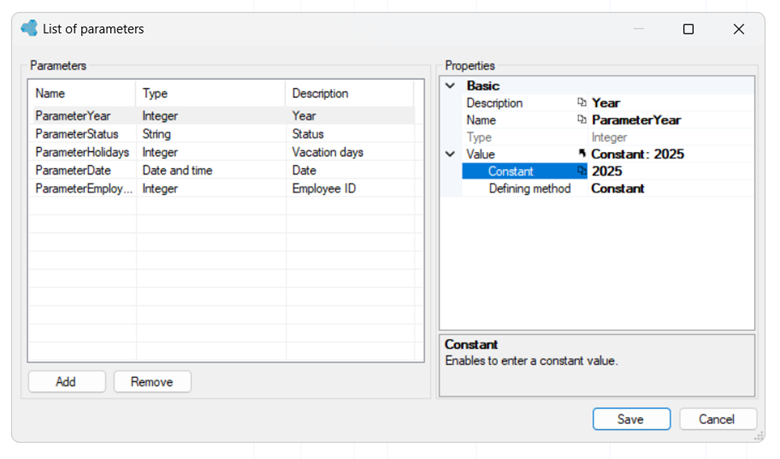Edit the Constant value 2025
The height and width of the screenshot is (459, 780).
tap(671, 171)
